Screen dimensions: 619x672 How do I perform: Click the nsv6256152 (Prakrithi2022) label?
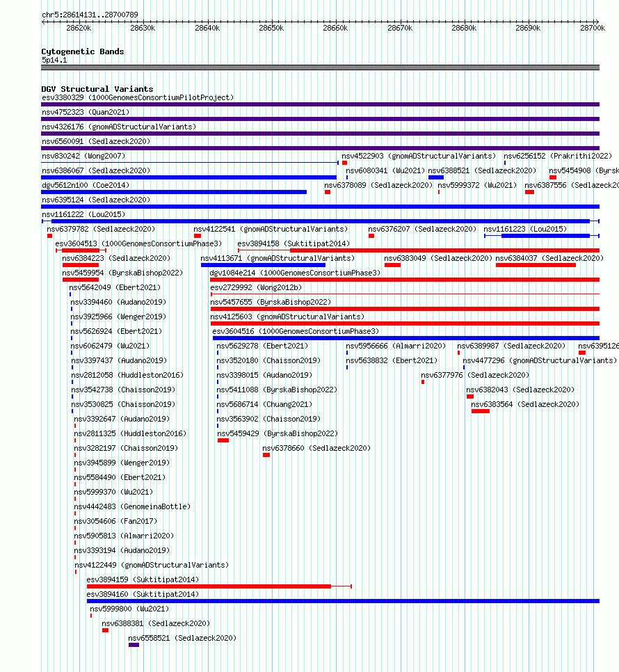pyautogui.click(x=558, y=156)
